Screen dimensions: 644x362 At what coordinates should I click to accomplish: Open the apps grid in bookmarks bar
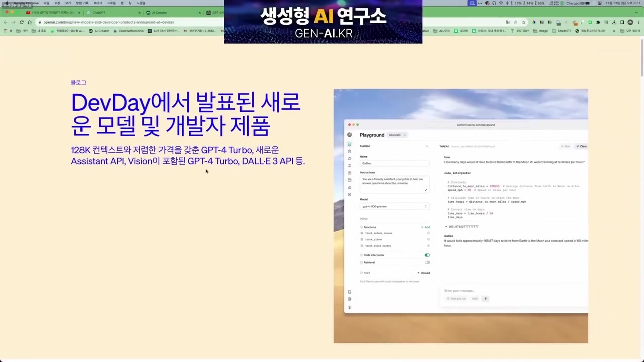point(6,31)
